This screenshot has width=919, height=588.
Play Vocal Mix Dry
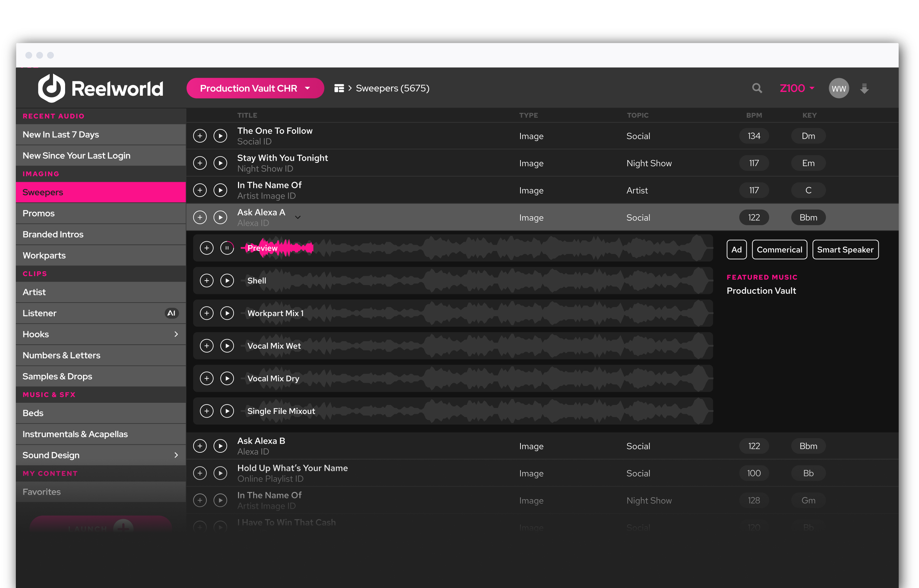227,378
